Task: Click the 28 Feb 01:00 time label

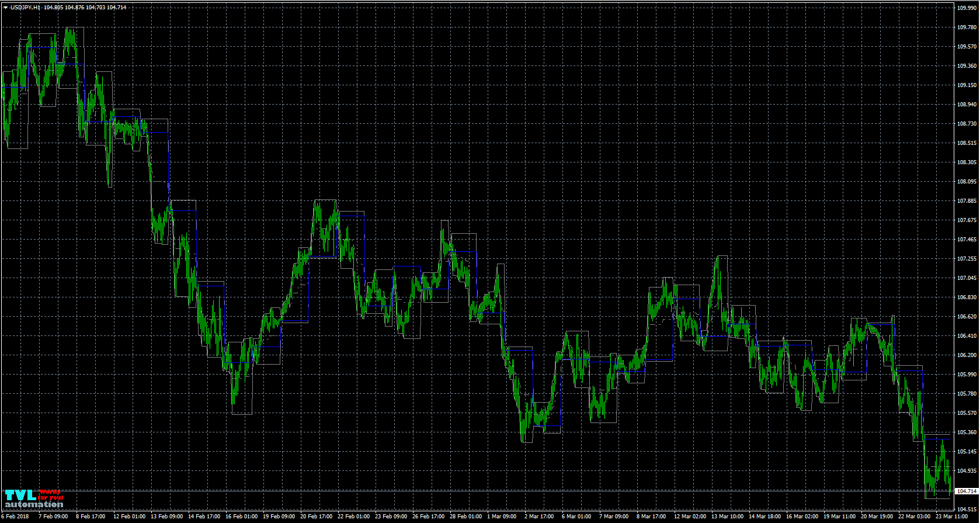Action: click(465, 517)
